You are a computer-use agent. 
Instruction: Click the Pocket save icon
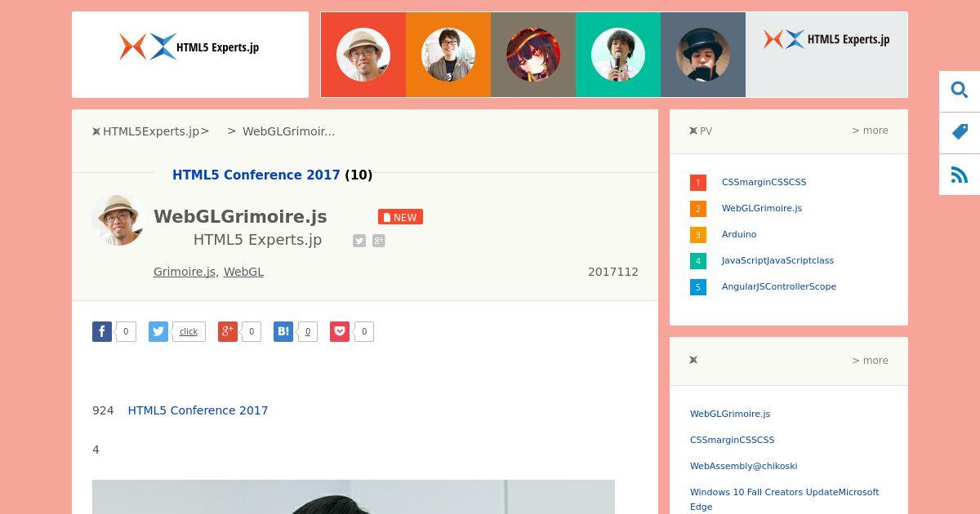pyautogui.click(x=340, y=331)
